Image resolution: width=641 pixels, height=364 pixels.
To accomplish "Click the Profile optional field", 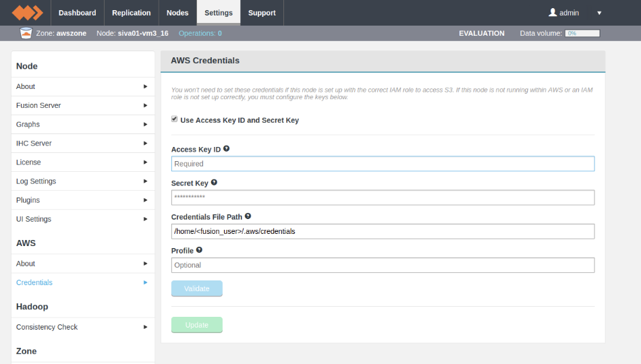I will click(383, 265).
